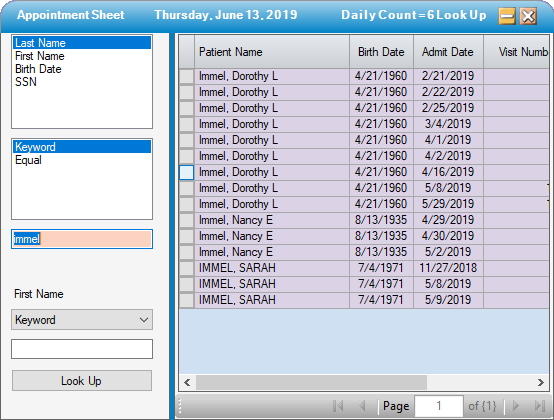The width and height of the screenshot is (554, 420).
Task: Select row header for admit date 4/16/2019
Action: tap(187, 172)
